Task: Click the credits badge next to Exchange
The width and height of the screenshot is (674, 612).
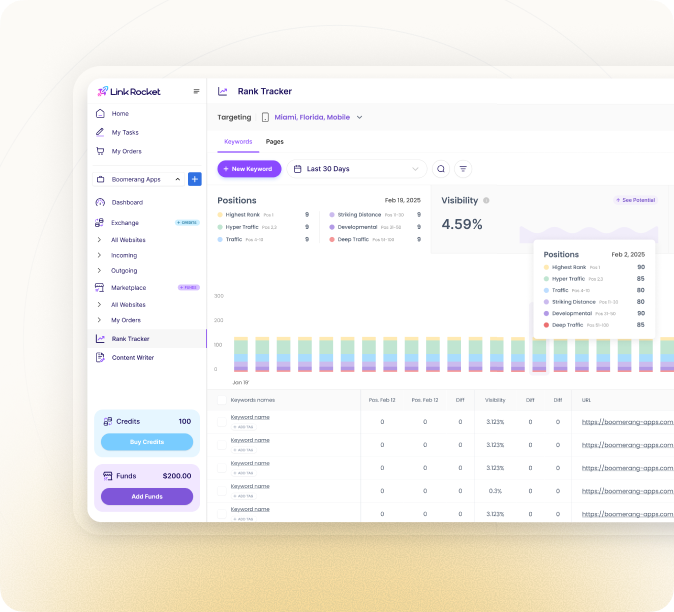Action: tap(187, 223)
